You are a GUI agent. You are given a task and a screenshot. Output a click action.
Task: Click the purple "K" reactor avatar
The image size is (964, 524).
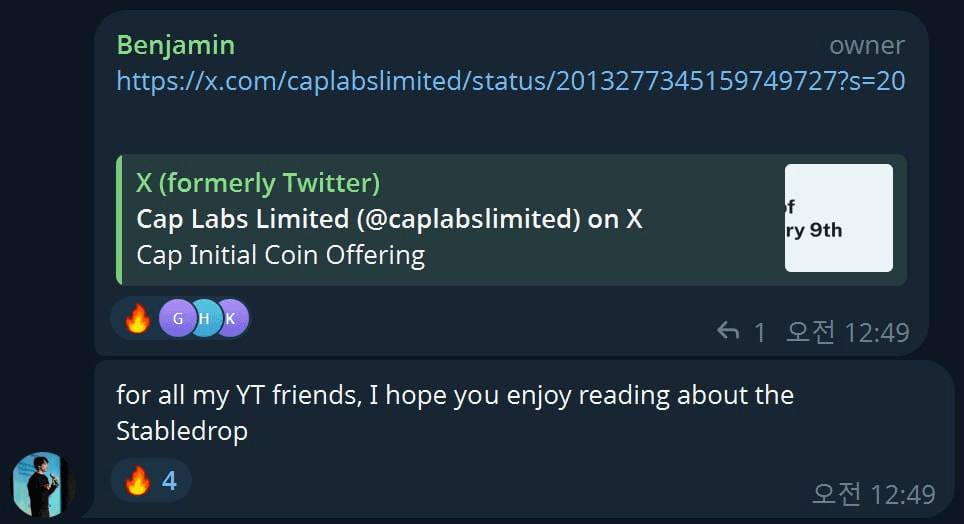point(231,320)
